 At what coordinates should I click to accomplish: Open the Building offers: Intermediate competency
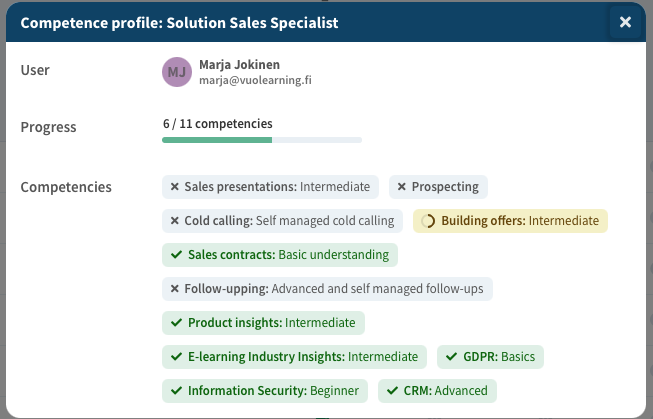click(519, 221)
